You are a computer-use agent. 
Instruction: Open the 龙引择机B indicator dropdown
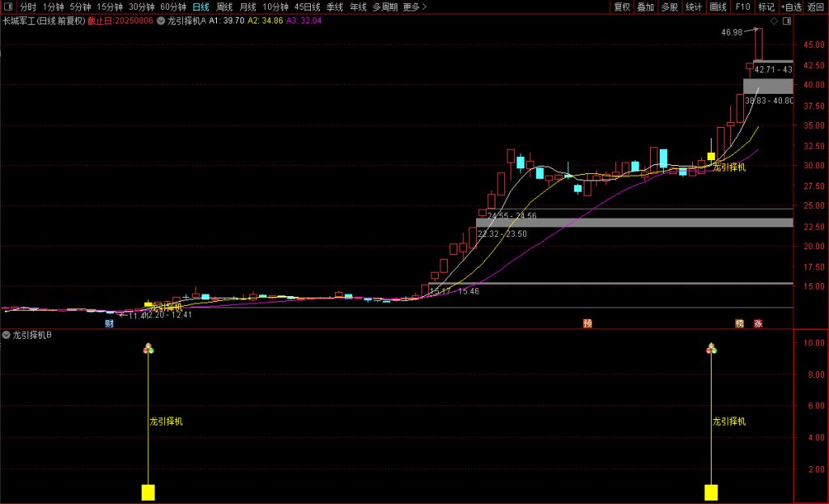[7, 335]
